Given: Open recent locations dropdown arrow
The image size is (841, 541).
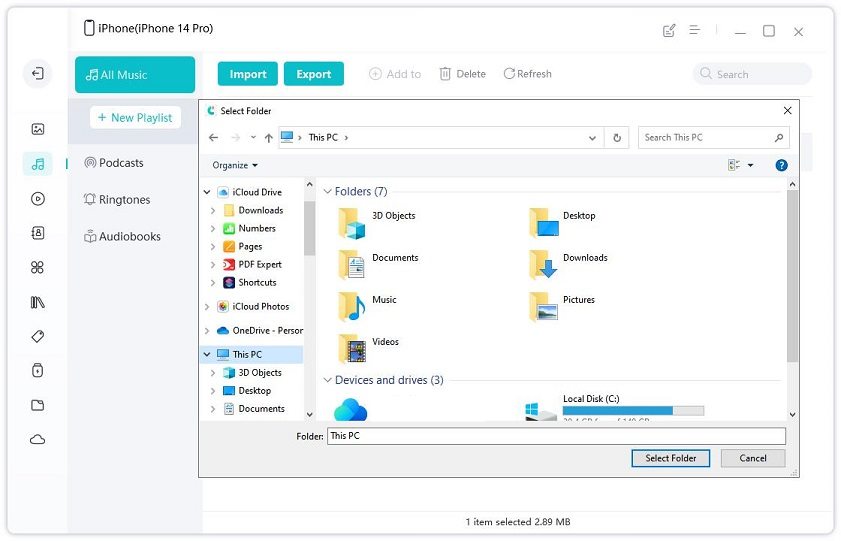Looking at the screenshot, I should coord(253,137).
